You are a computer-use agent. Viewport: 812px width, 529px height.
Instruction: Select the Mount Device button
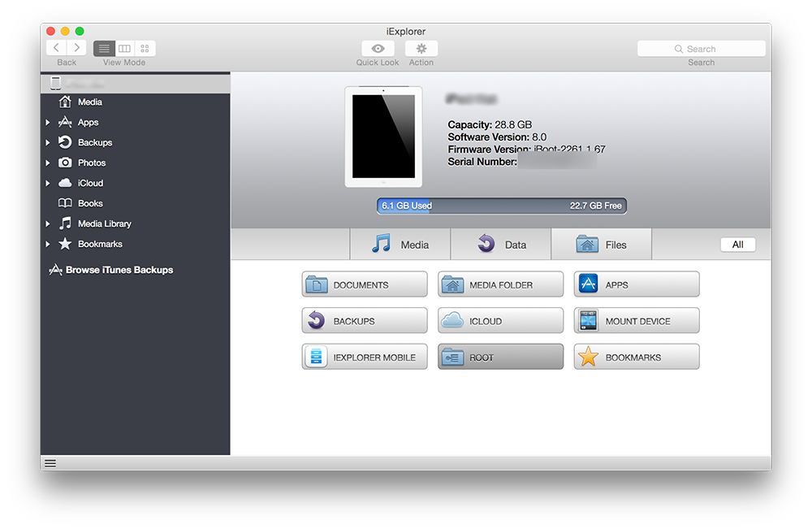(637, 321)
